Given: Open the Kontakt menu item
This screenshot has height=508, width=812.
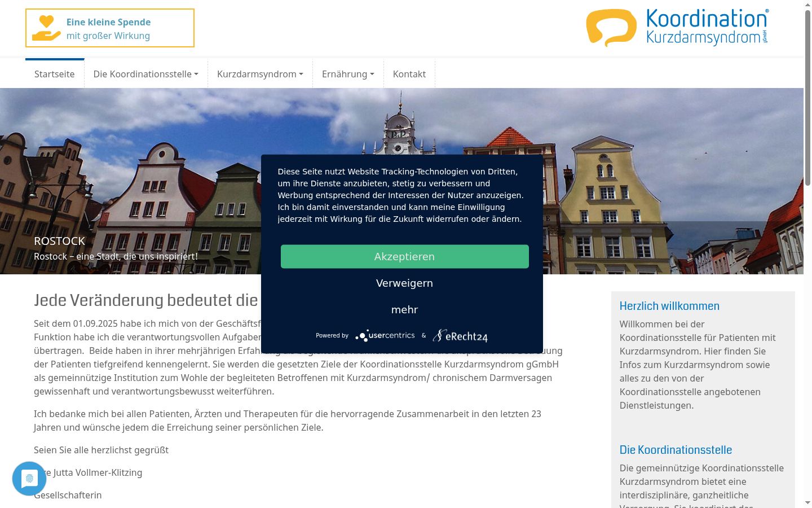Looking at the screenshot, I should coord(409,74).
